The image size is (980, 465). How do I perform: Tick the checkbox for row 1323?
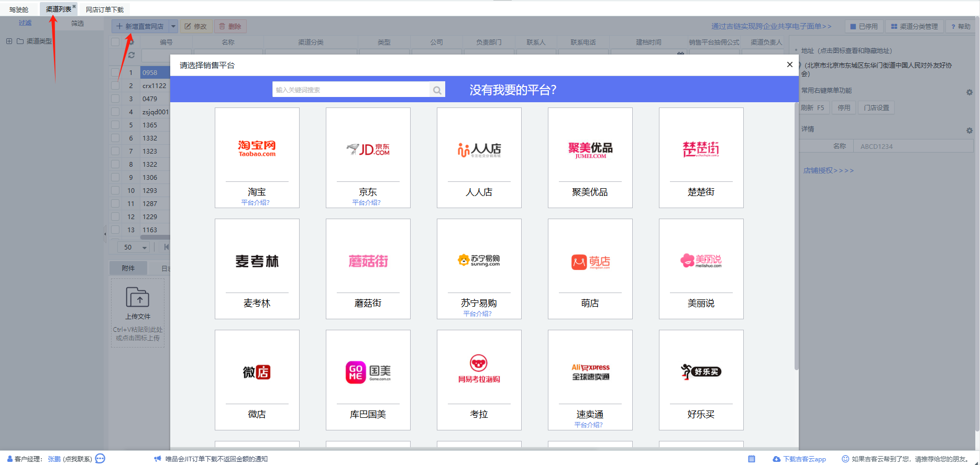point(115,151)
